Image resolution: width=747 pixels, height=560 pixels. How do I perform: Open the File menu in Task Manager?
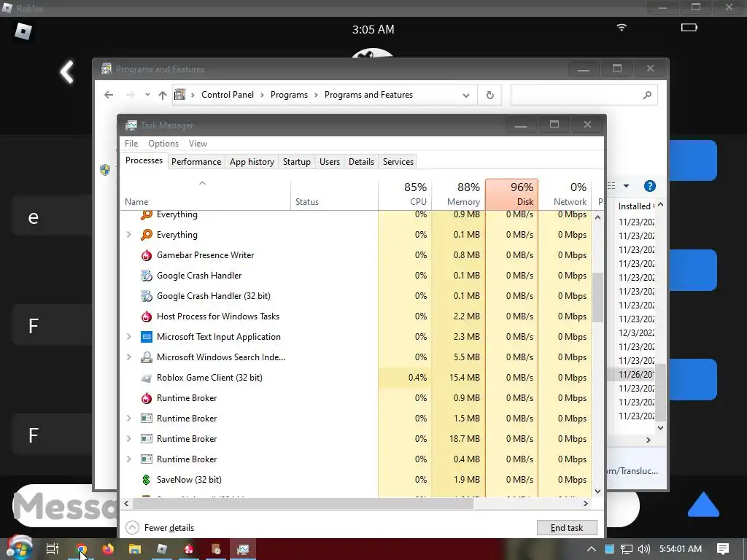tap(131, 144)
